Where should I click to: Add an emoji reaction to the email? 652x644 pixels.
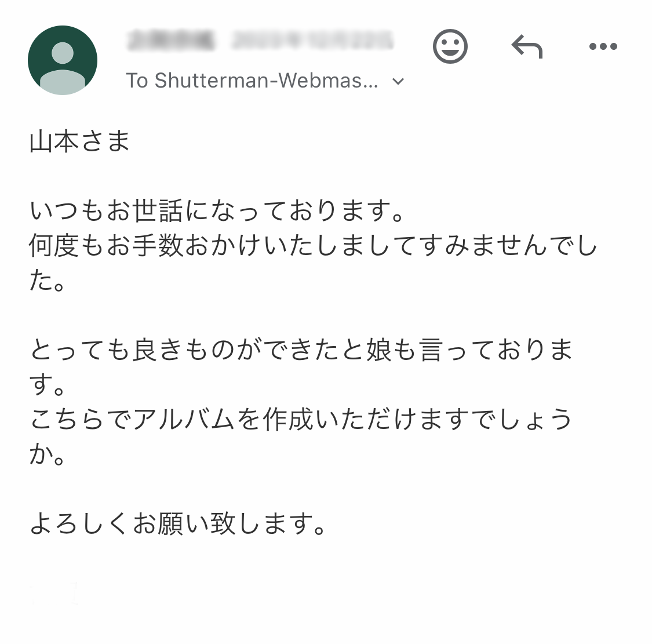coord(450,46)
